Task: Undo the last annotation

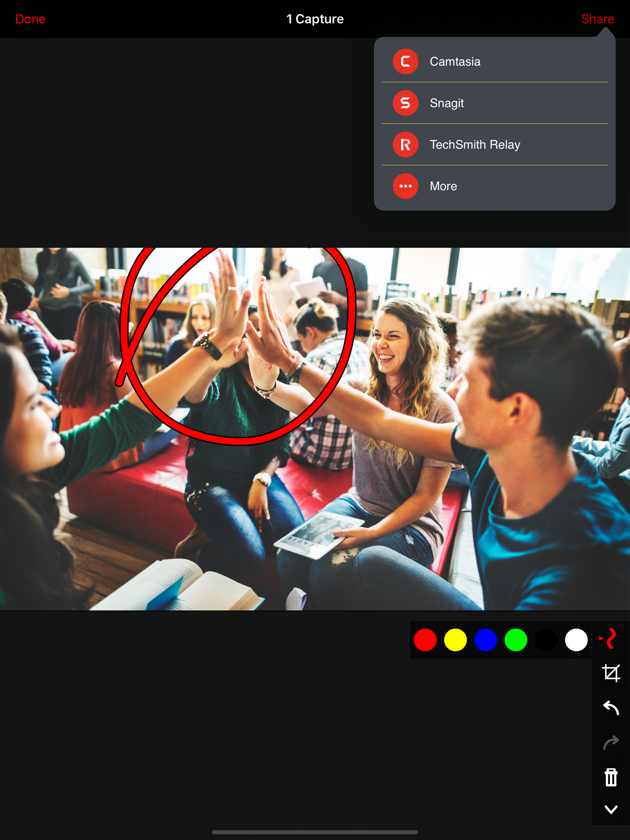Action: coord(611,708)
